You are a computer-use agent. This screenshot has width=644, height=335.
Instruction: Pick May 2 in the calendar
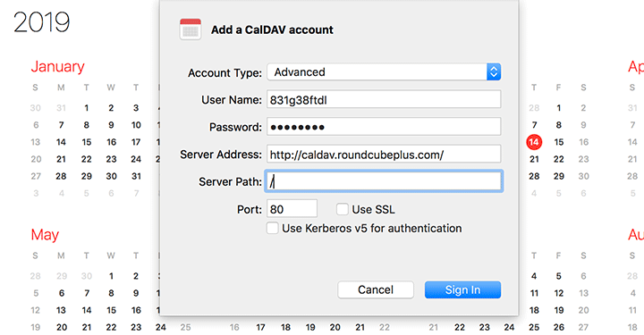(136, 276)
